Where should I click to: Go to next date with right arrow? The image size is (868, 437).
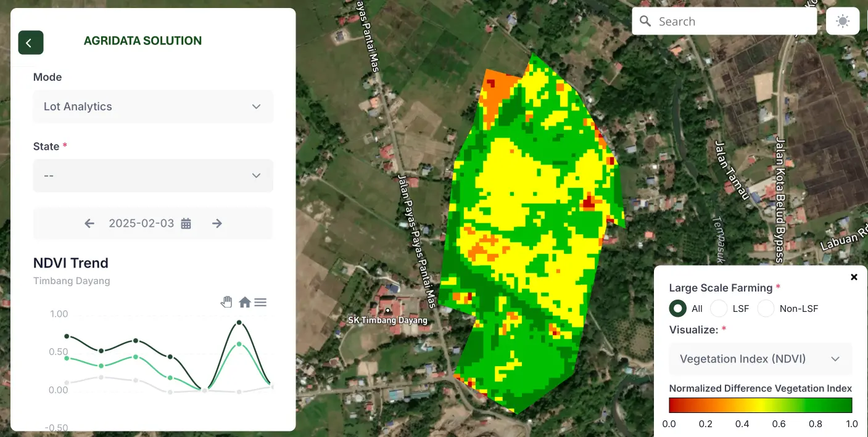217,223
